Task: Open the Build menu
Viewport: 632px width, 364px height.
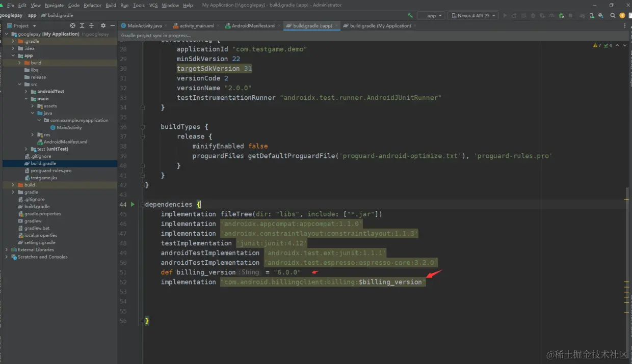Action: tap(111, 5)
